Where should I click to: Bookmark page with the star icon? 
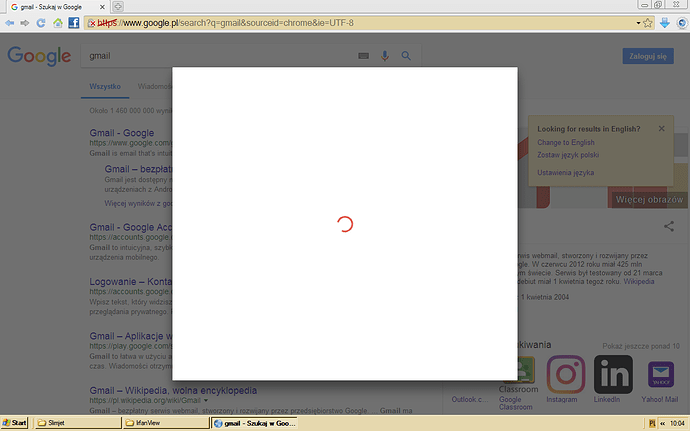(648, 23)
